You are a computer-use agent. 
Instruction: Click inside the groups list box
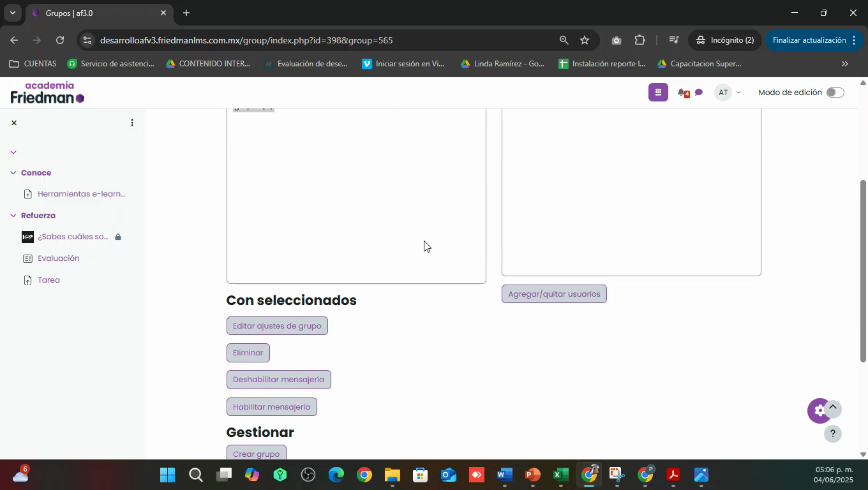tap(356, 196)
